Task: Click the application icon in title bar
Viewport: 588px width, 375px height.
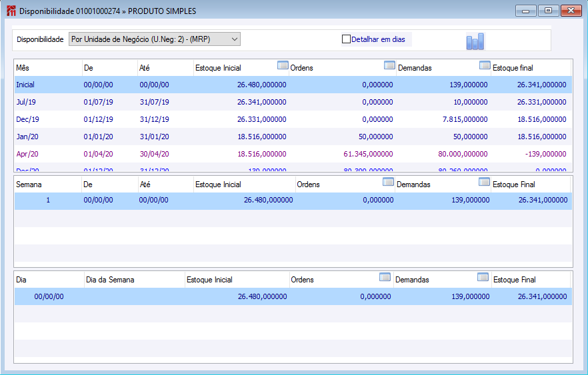Action: tap(11, 11)
